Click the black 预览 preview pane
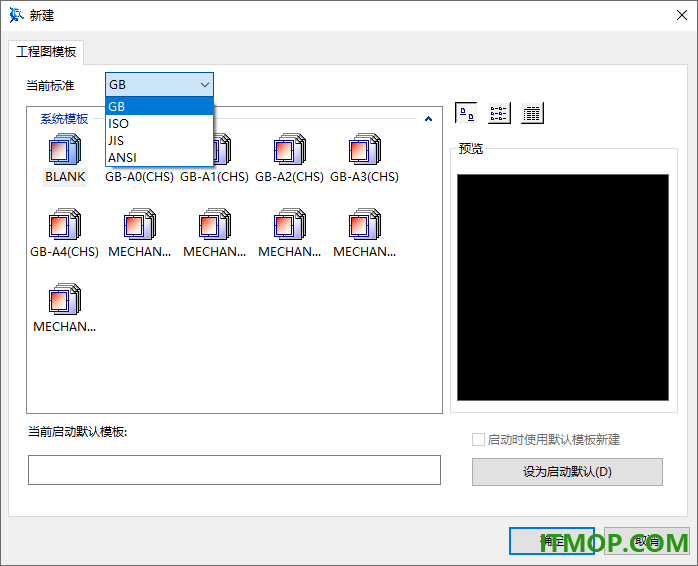This screenshot has height=566, width=698. point(563,287)
